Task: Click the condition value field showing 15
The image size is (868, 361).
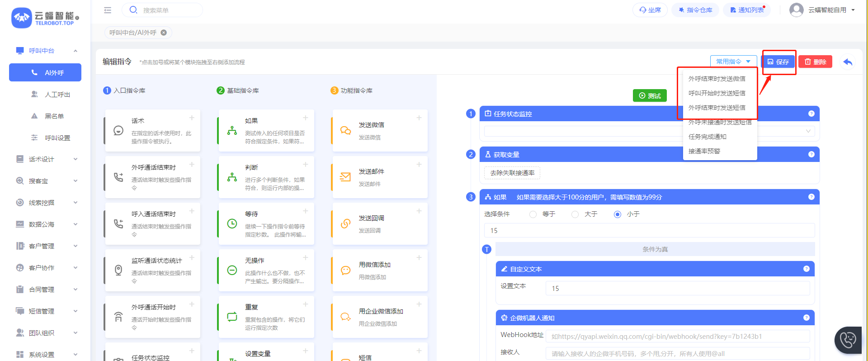Action: click(649, 230)
